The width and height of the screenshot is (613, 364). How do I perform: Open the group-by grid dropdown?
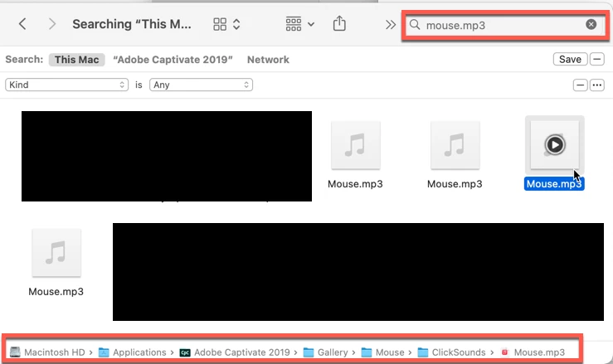(299, 24)
